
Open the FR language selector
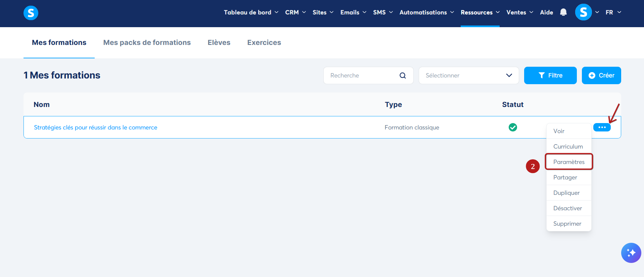pyautogui.click(x=613, y=12)
